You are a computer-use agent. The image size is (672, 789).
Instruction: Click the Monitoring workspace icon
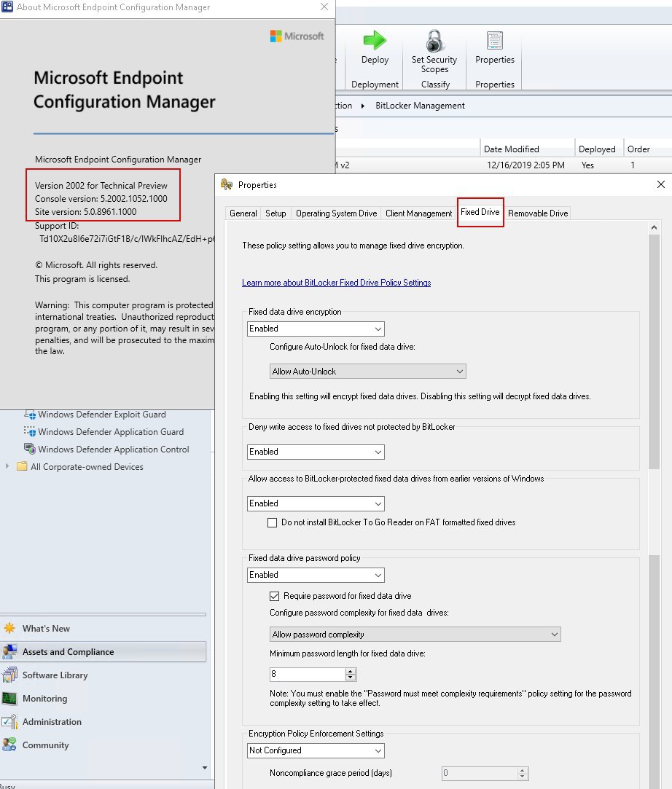coord(9,699)
